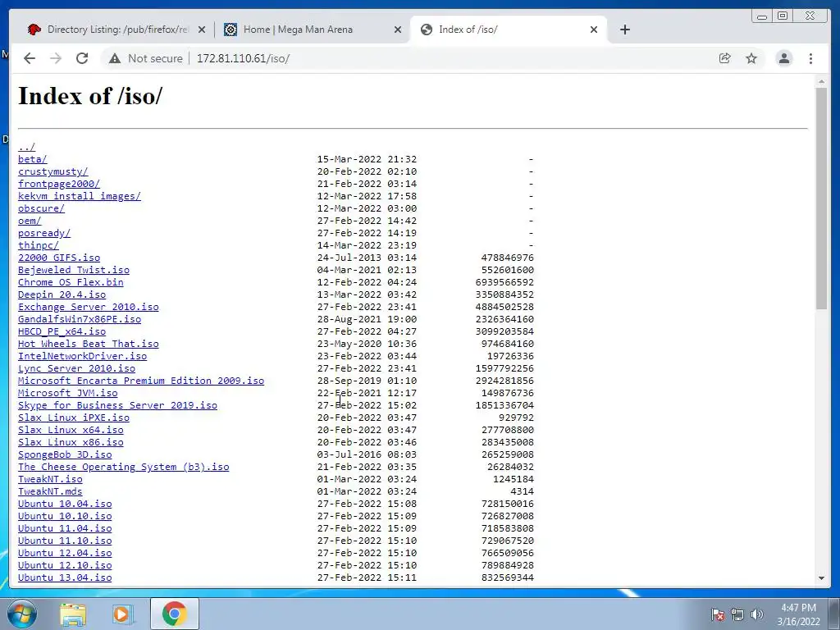This screenshot has height=630, width=840.
Task: Click scrollbar up arrow on page
Action: coord(821,82)
